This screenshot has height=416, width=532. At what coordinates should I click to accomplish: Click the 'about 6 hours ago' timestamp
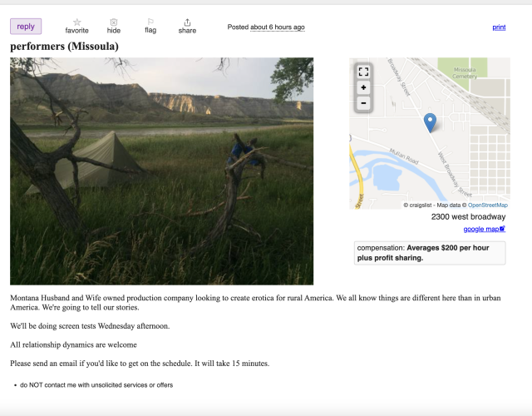[278, 27]
